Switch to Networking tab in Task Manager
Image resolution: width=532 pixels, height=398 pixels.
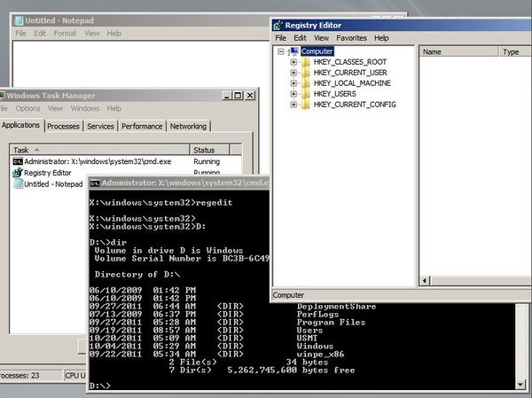(188, 126)
